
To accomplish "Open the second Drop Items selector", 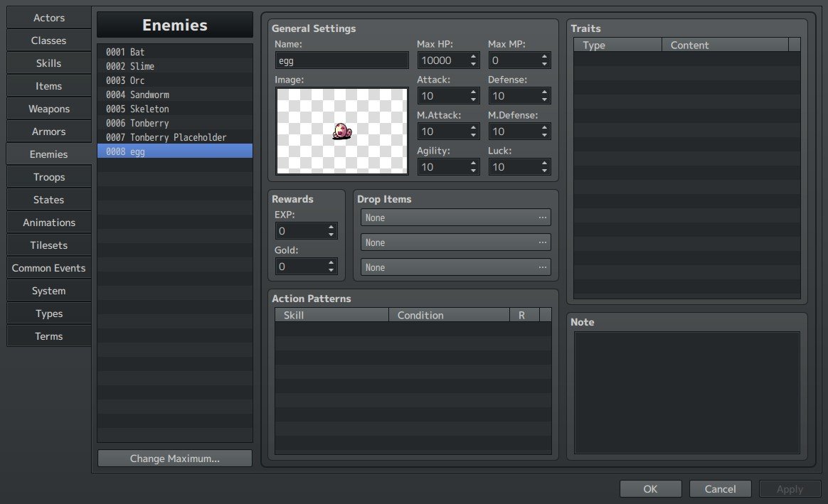I will click(x=456, y=242).
